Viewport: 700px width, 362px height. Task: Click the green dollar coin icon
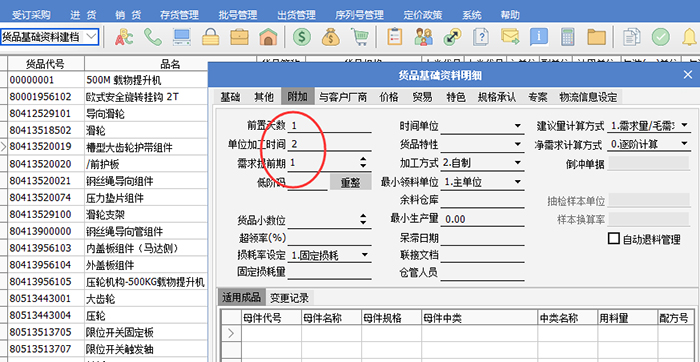tap(302, 37)
